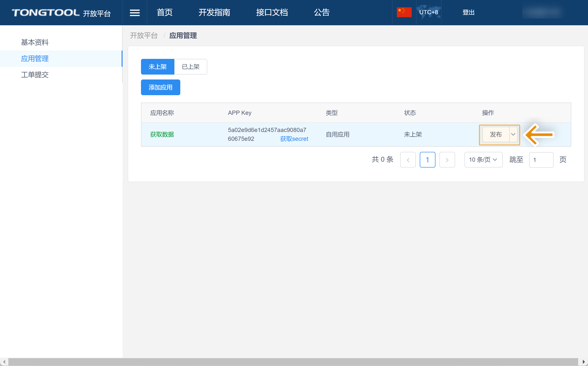Switch to 已上架 toggle tab
Screen dimensions: 588x366
(x=191, y=67)
